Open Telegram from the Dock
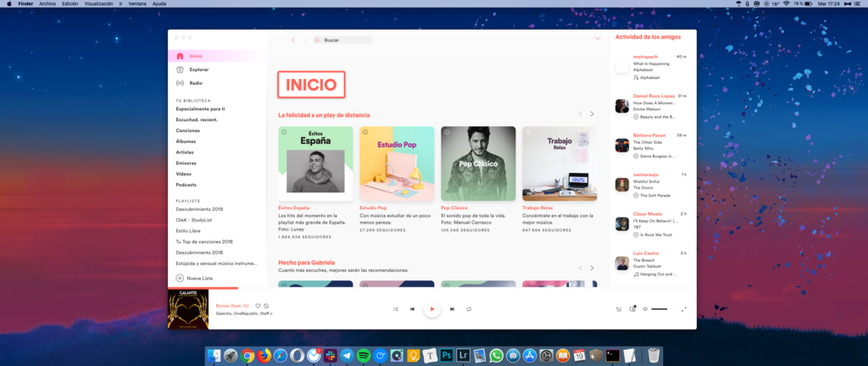The width and height of the screenshot is (868, 366). 347,356
